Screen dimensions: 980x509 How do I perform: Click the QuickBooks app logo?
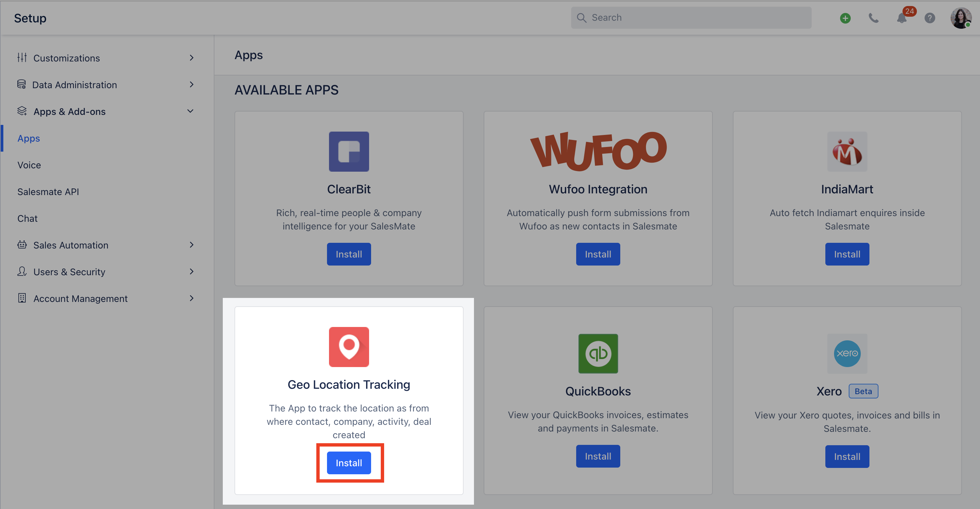[x=598, y=353]
